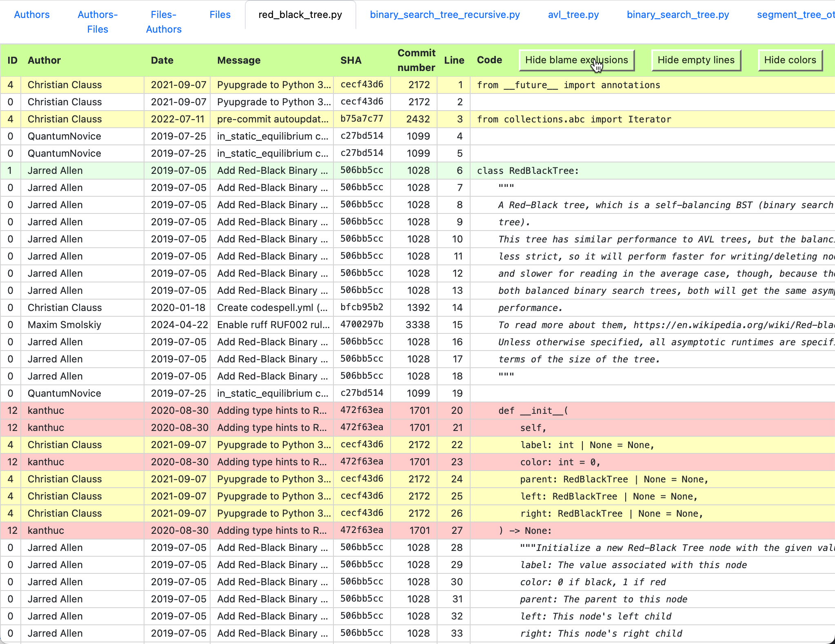Screen dimensions: 835x644
Task: Click code 'terms of the size of the tree.'
Action: click(579, 359)
